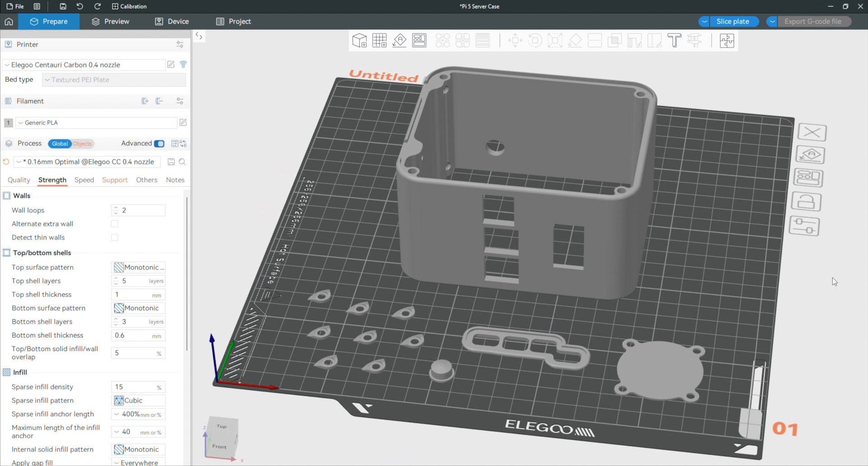
Task: Open the Sparse infill pattern dropdown
Action: (x=138, y=400)
